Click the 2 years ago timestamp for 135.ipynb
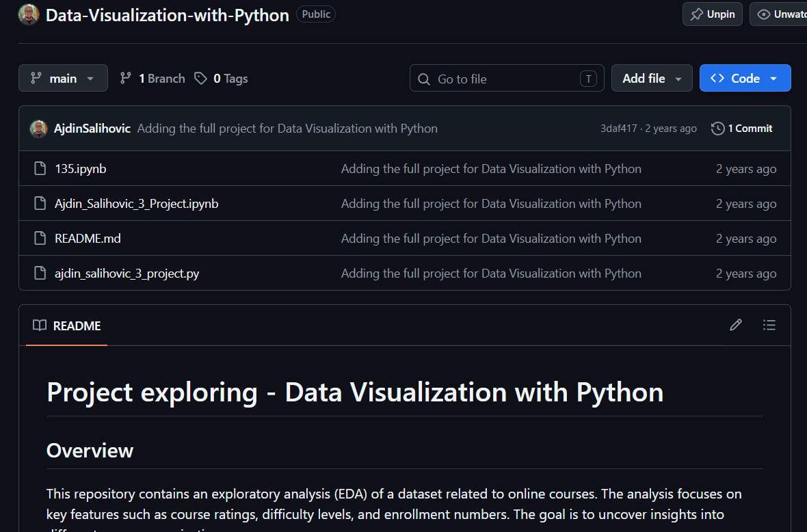 [745, 169]
